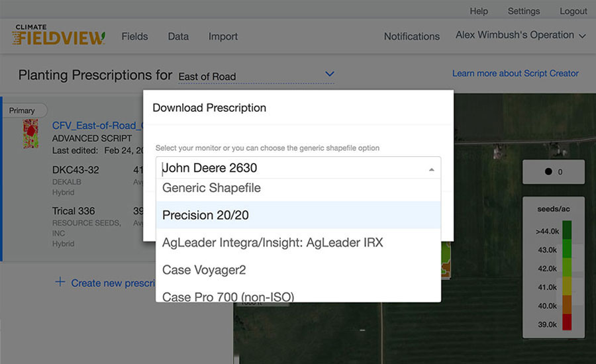Image resolution: width=596 pixels, height=364 pixels.
Task: Click the John Deere 2630 input field
Action: pyautogui.click(x=291, y=168)
